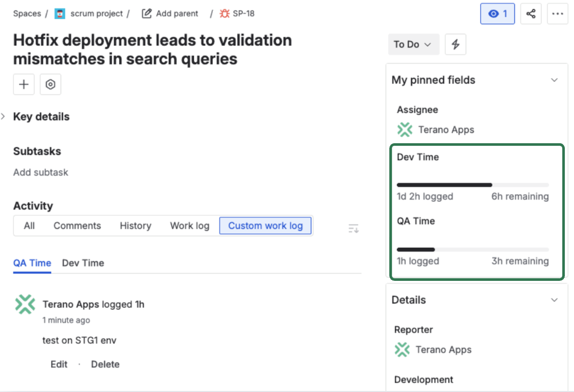The width and height of the screenshot is (574, 392).
Task: Select the Comments activity tab
Action: click(77, 225)
